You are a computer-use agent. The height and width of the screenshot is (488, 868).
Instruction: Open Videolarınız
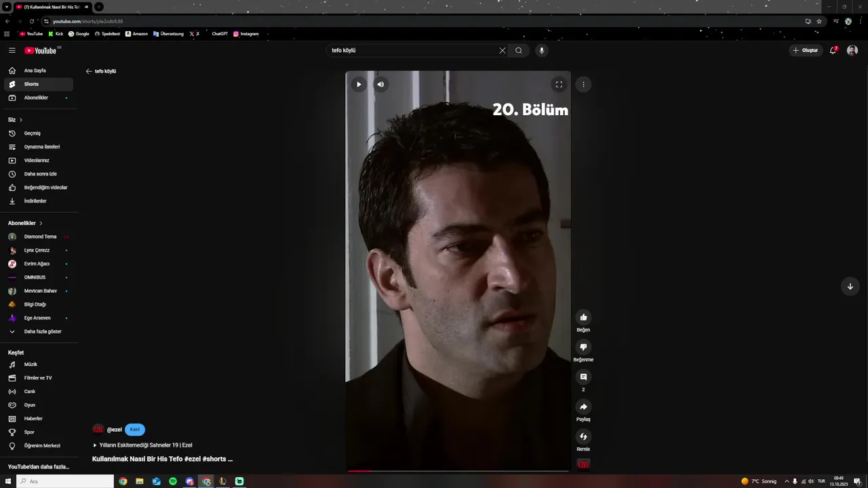(39, 161)
